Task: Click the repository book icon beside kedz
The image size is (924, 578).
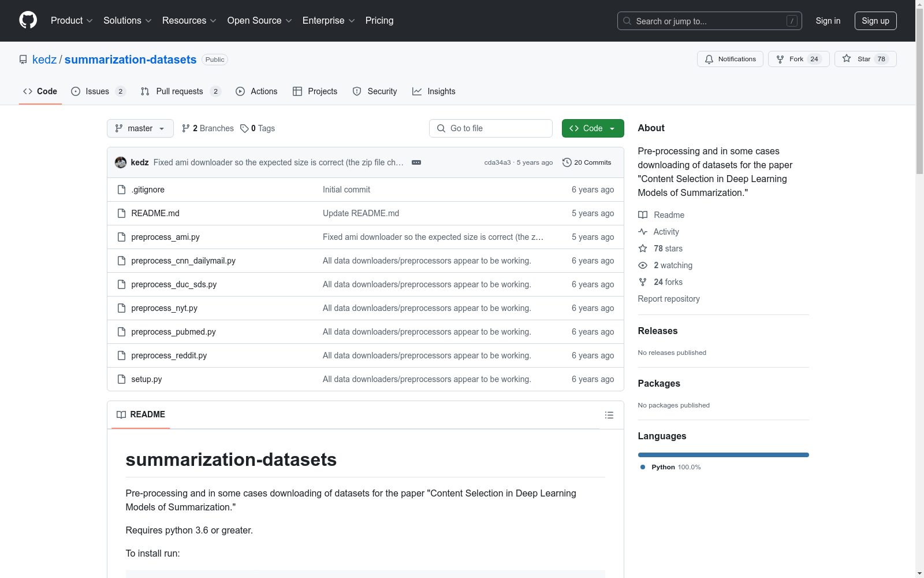Action: (23, 60)
